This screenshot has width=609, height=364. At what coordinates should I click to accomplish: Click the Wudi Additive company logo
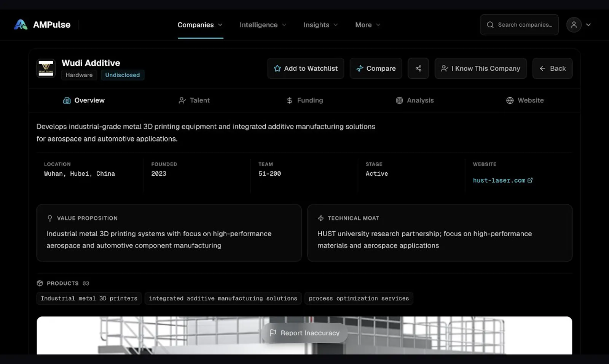pos(46,68)
